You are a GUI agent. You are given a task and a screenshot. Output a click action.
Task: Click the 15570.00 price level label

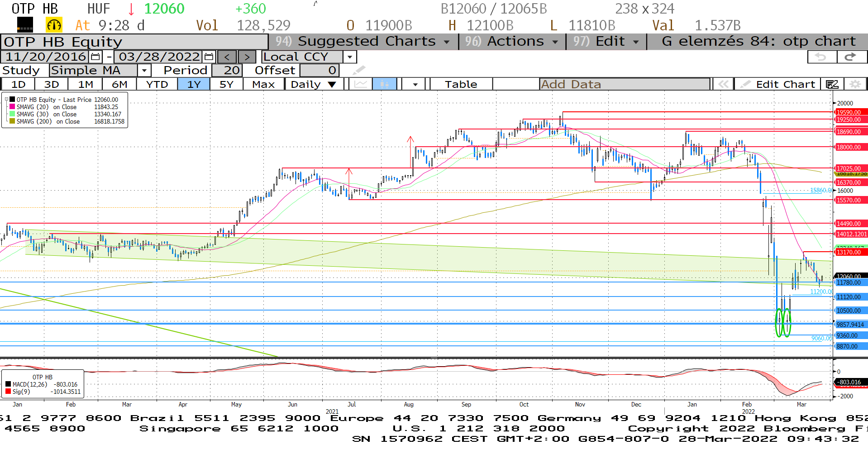(x=851, y=200)
